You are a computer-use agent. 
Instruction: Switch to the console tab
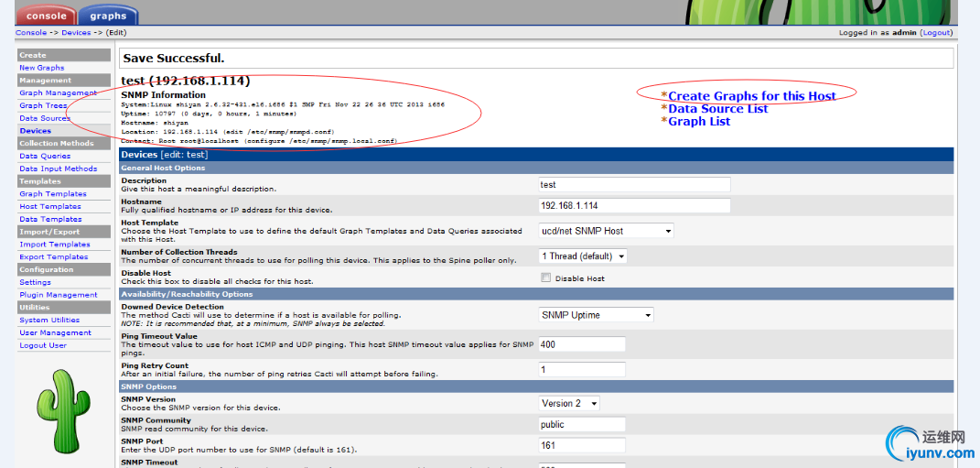coord(47,16)
